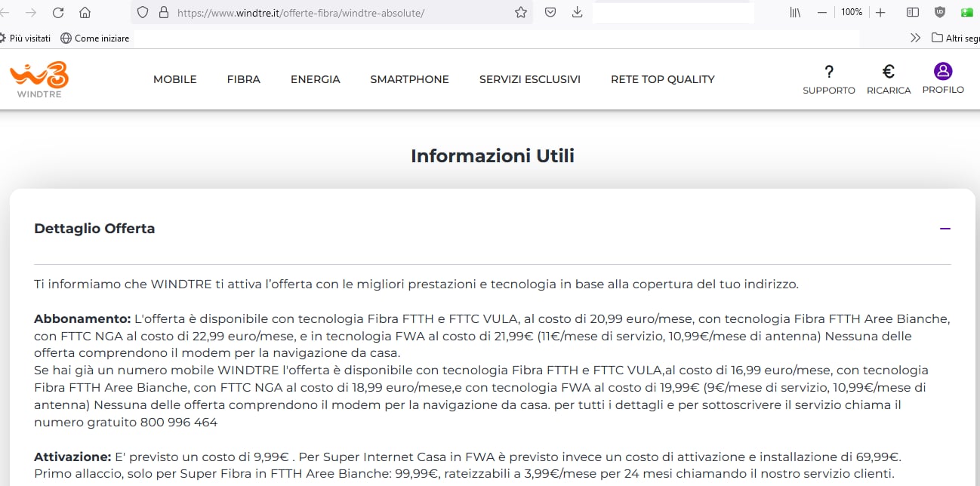The height and width of the screenshot is (486, 980).
Task: Collapse the Dettaglio Offerta section
Action: pos(945,229)
